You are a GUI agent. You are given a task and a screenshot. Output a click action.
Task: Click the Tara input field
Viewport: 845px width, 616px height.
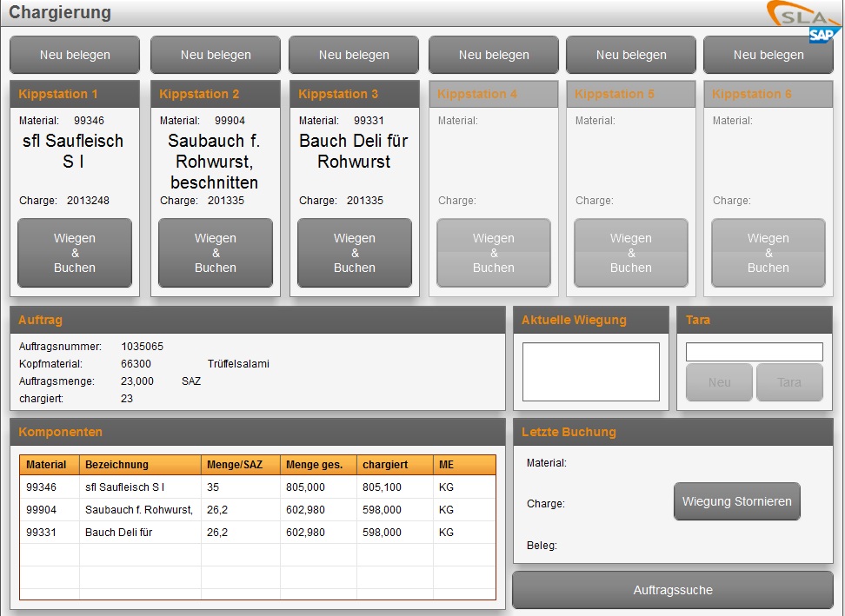[x=754, y=352]
